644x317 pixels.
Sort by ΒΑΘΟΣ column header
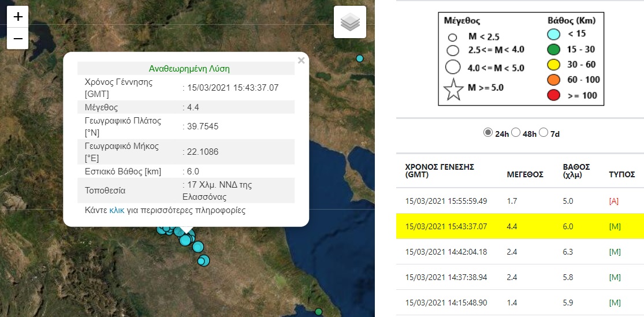[x=575, y=170]
